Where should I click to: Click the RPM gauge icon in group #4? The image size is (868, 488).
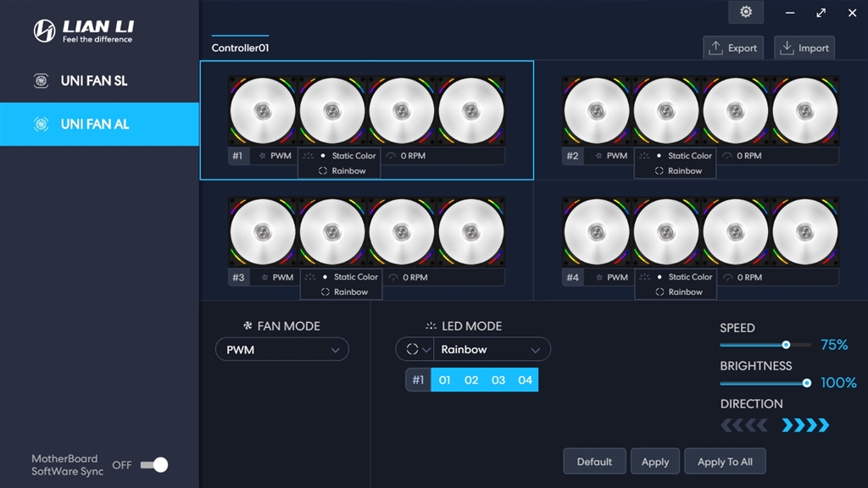727,277
